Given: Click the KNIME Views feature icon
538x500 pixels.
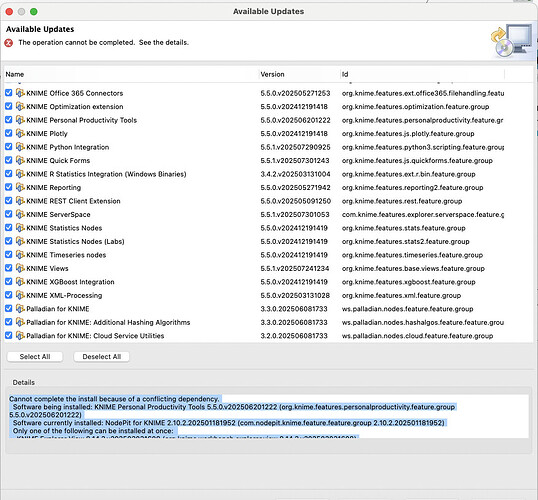Looking at the screenshot, I should [x=20, y=268].
